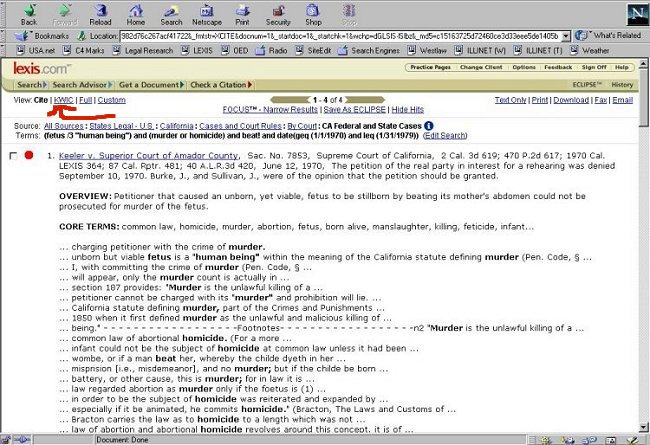Screen dimensions: 650x445
Task: Reload the current page
Action: (x=100, y=13)
